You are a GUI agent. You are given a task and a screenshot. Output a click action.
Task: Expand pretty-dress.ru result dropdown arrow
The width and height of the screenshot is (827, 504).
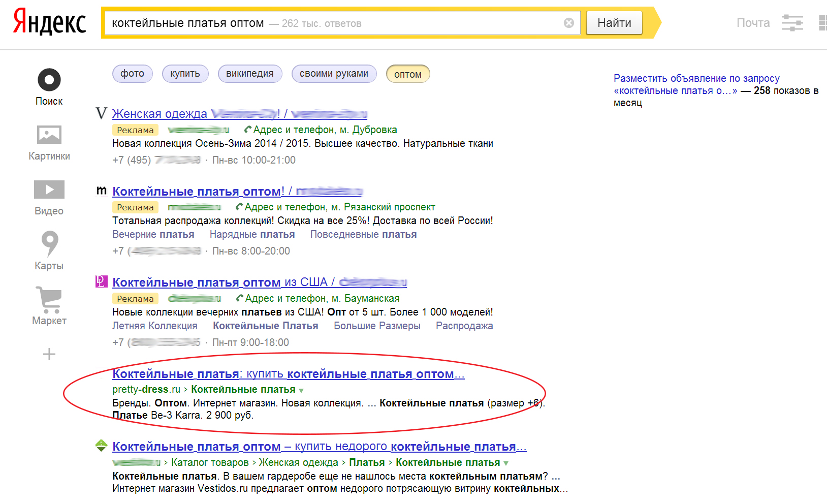(x=301, y=391)
